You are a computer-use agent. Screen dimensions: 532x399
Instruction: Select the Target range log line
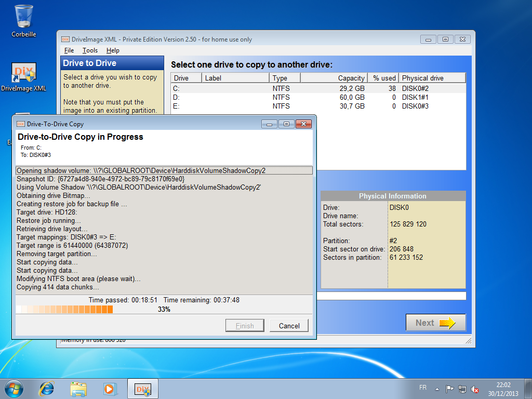coord(164,245)
